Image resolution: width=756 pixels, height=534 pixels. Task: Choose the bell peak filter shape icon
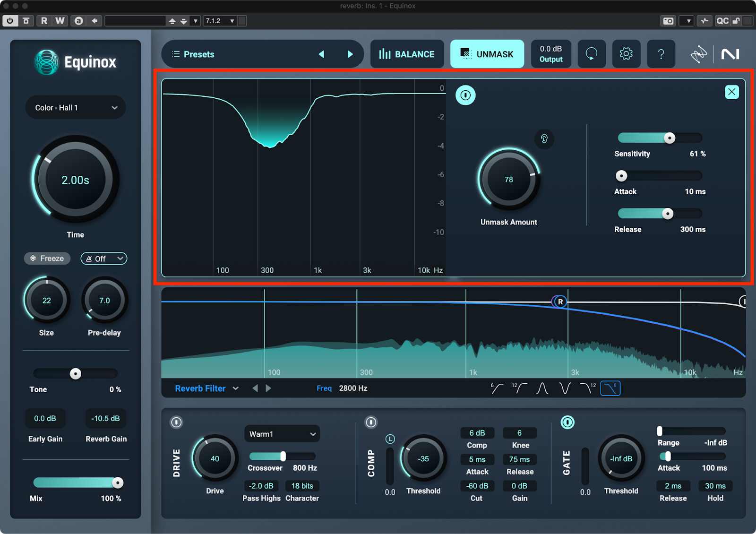coord(542,388)
